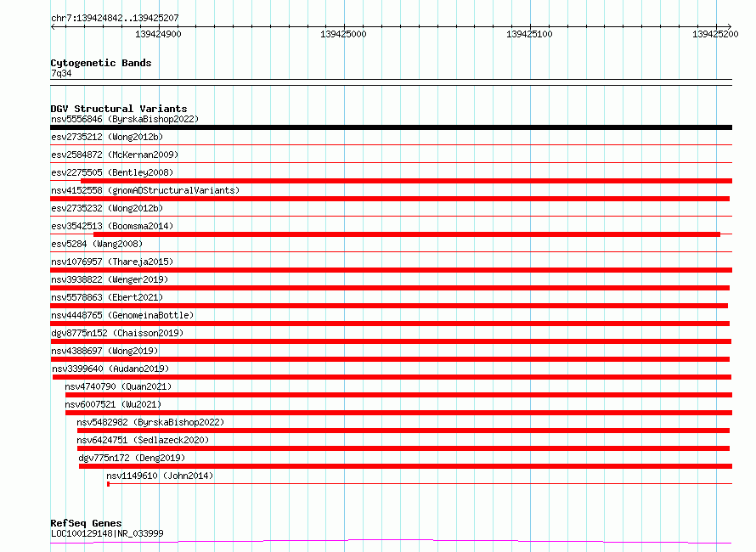Click the DGV Structural Variants track title
This screenshot has height=552, width=756.
tap(119, 109)
